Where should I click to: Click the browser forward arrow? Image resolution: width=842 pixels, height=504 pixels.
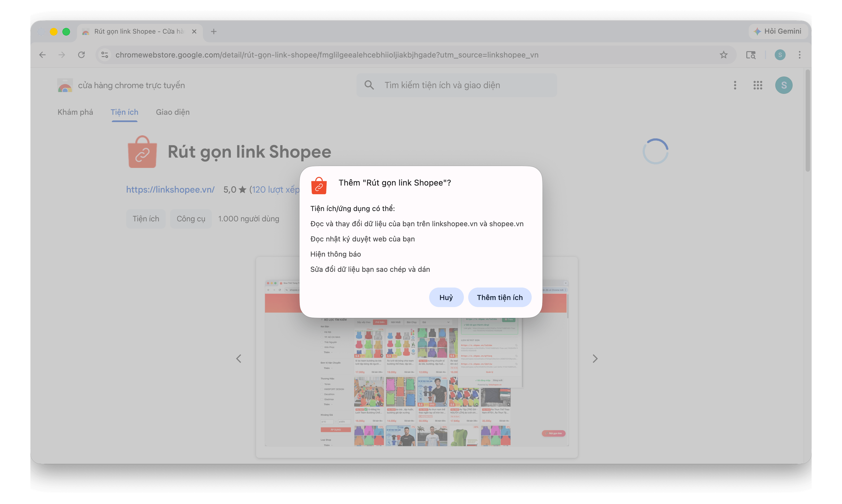pos(62,55)
